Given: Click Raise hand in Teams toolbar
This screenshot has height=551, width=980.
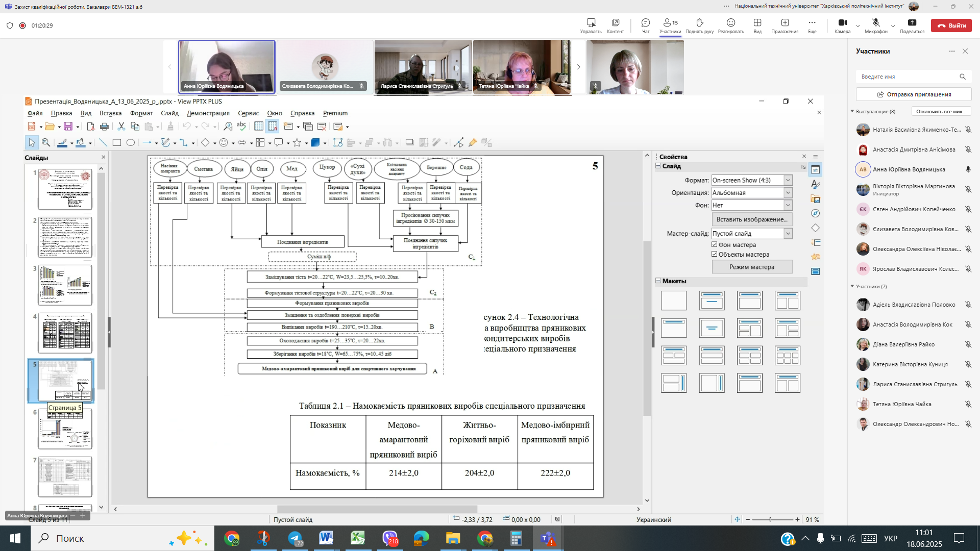Looking at the screenshot, I should point(699,26).
